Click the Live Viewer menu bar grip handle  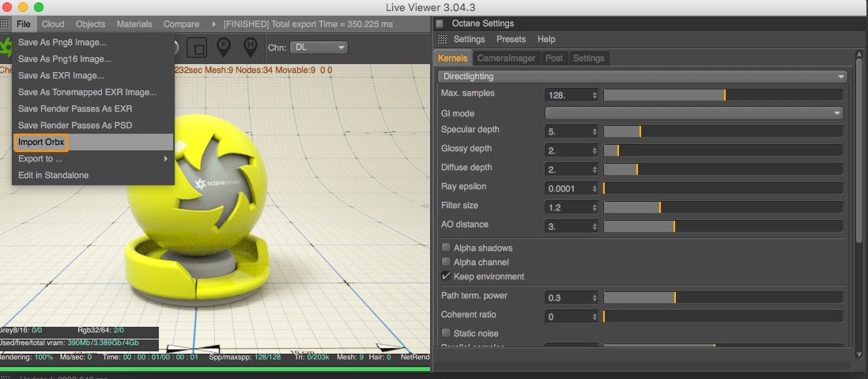tap(5, 24)
